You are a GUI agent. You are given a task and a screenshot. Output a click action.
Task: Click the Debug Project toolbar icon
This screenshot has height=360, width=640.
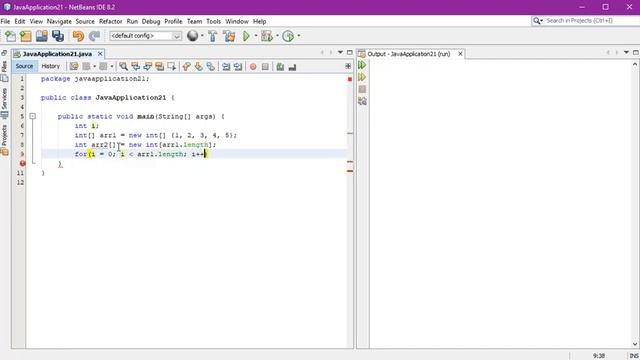point(267,36)
